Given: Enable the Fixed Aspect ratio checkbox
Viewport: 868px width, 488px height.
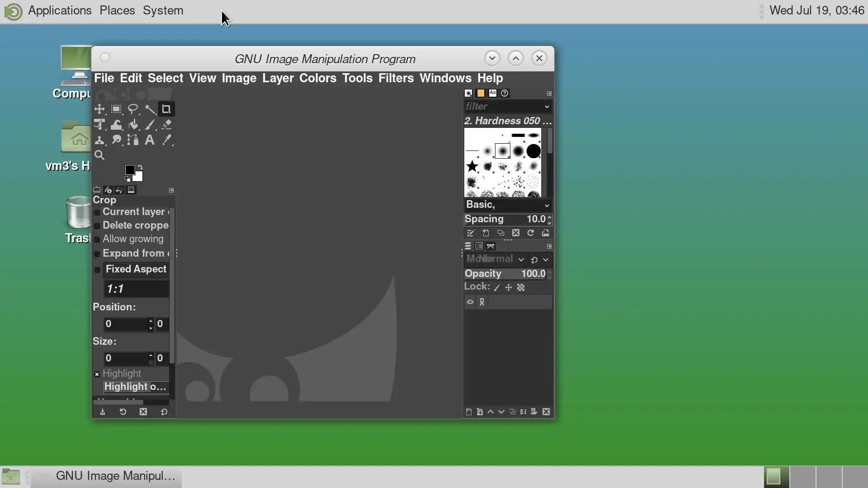Looking at the screenshot, I should [x=97, y=270].
